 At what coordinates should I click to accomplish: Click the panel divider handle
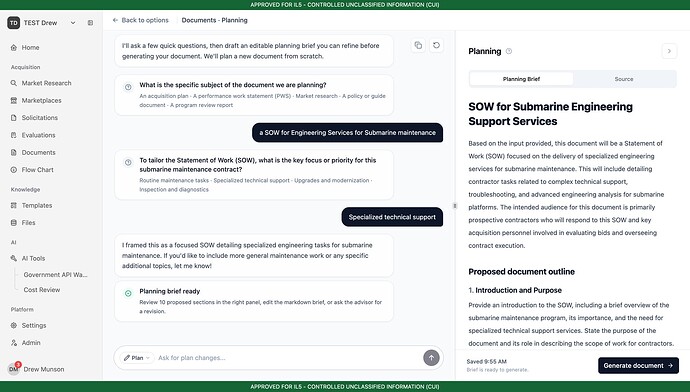[x=455, y=205]
